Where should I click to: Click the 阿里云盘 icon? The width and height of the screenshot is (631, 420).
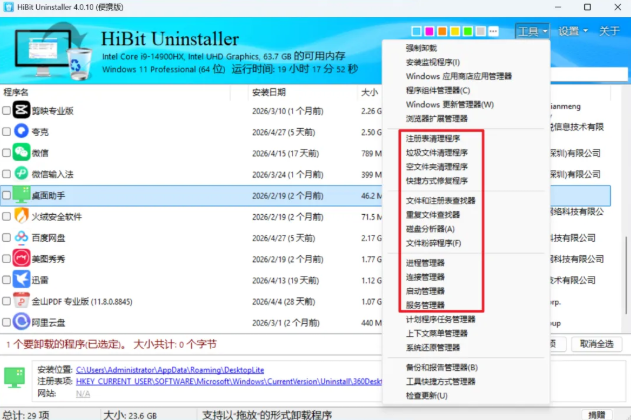click(21, 322)
